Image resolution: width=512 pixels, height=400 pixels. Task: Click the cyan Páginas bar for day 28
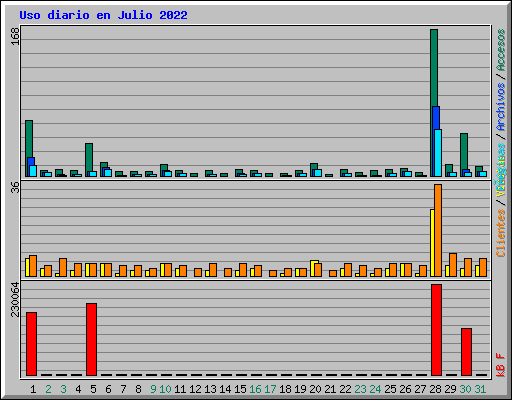click(x=438, y=153)
